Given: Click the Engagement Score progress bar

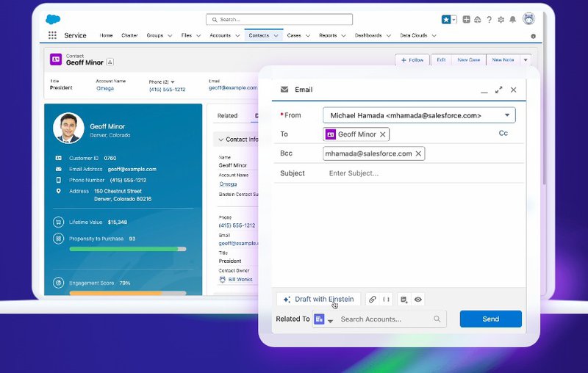Looking at the screenshot, I should click(x=127, y=293).
